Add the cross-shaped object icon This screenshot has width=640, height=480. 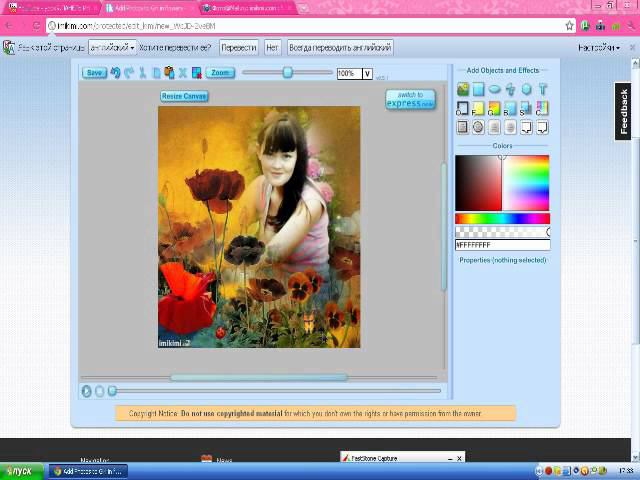point(510,89)
